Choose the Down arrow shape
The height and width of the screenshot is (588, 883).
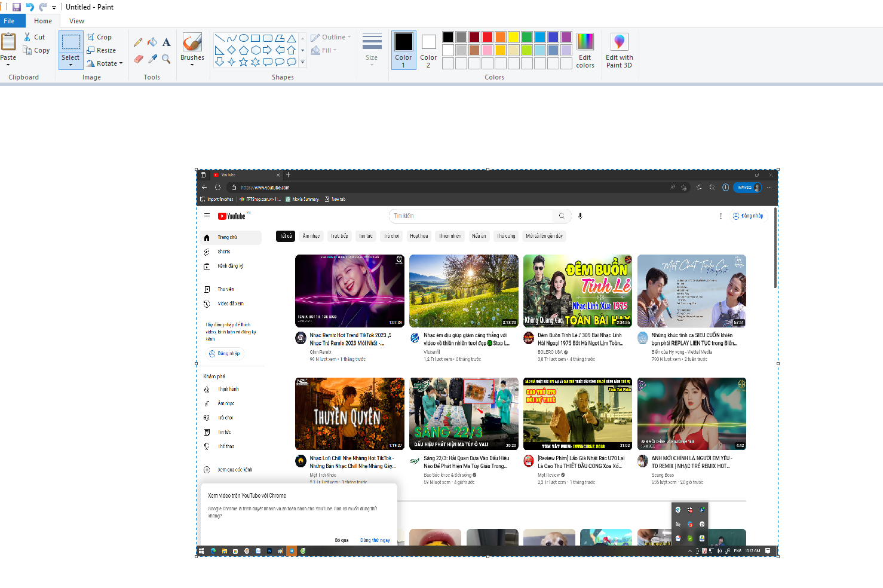tap(219, 62)
